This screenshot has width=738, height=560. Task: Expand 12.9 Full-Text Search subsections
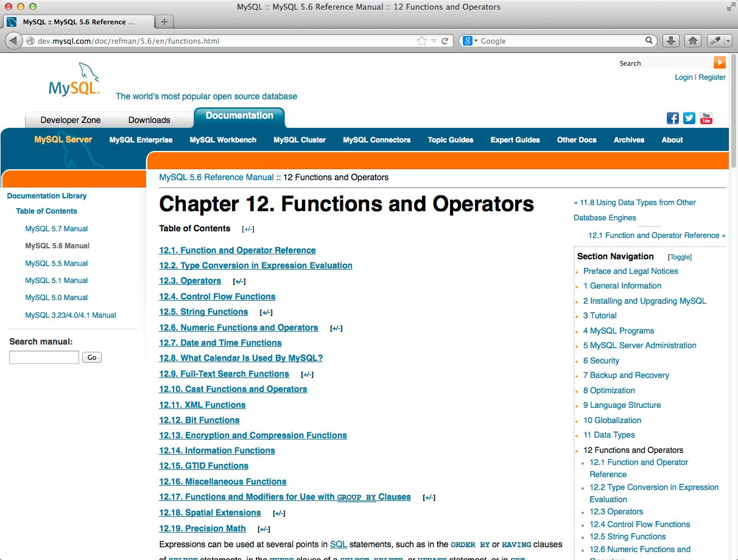(x=307, y=375)
